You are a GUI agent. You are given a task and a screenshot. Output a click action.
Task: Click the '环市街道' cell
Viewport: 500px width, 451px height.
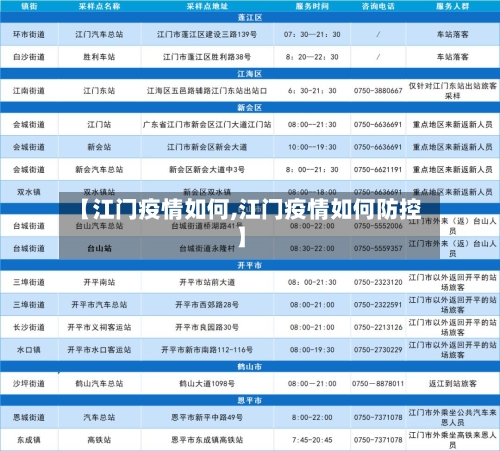[29, 34]
